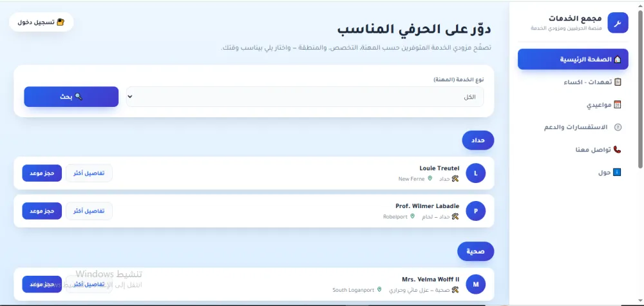
Task: Open حول sidebar item
Action: coord(573,173)
